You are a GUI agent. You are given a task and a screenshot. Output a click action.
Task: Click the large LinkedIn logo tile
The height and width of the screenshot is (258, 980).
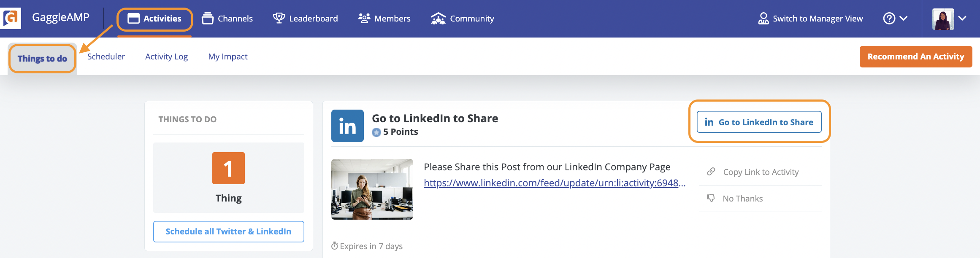coord(347,126)
